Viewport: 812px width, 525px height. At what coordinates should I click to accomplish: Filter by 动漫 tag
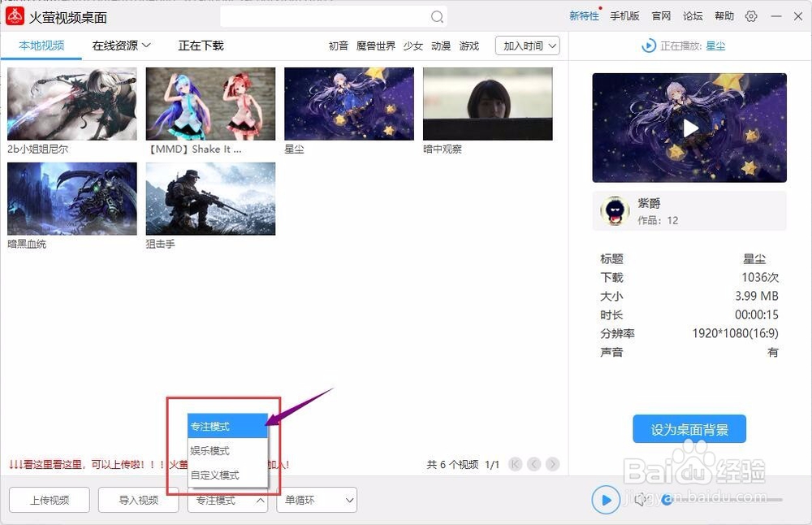tap(441, 46)
